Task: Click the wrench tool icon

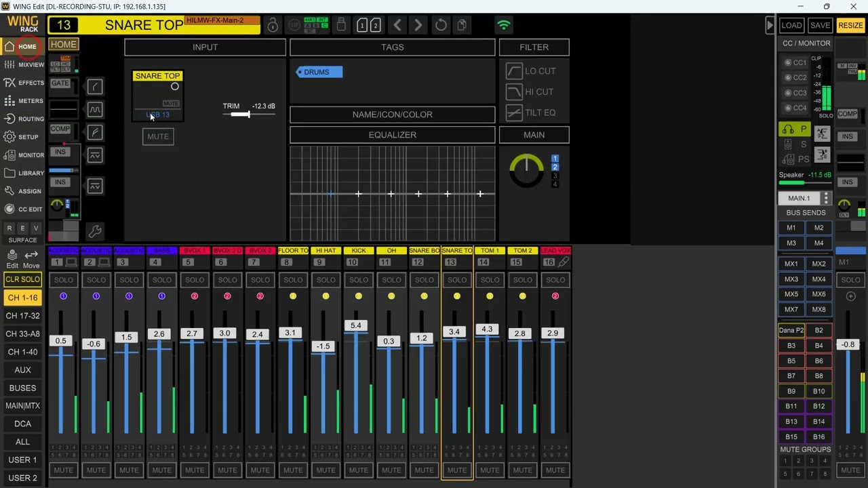Action: pos(95,232)
